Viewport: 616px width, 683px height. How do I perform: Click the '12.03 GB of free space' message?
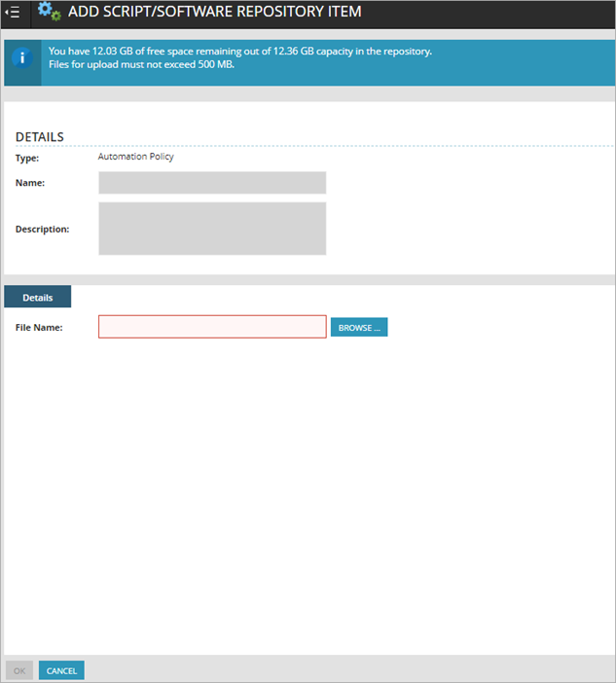point(240,51)
